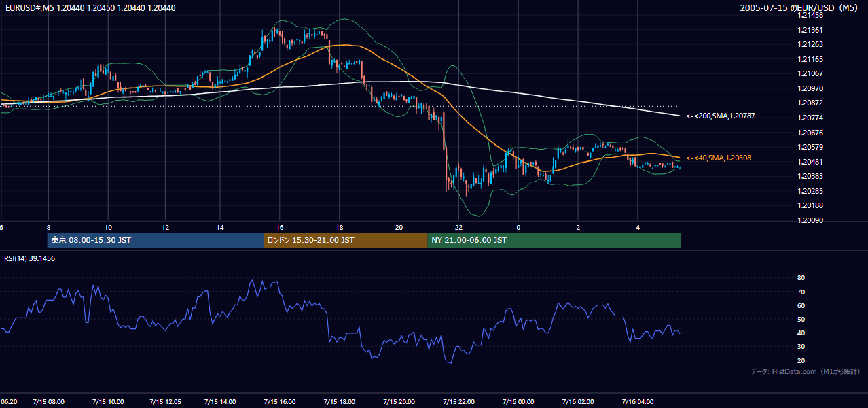Click the 1.20383 price axis label

click(x=810, y=176)
